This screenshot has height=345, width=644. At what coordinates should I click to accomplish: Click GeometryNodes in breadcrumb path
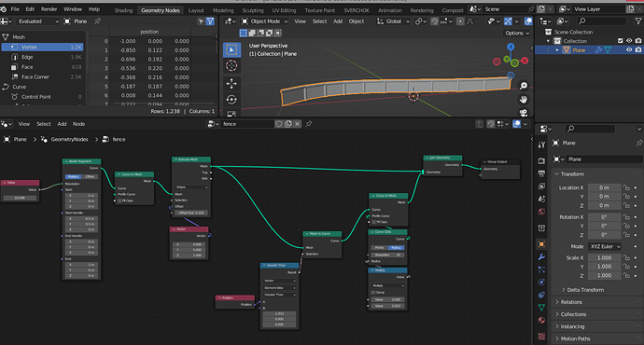click(69, 140)
